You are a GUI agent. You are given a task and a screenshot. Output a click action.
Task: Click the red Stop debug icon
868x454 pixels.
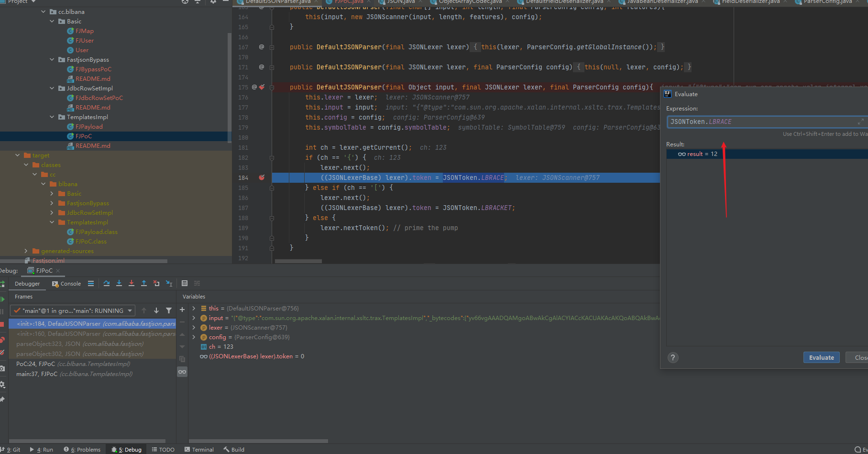(x=2, y=324)
